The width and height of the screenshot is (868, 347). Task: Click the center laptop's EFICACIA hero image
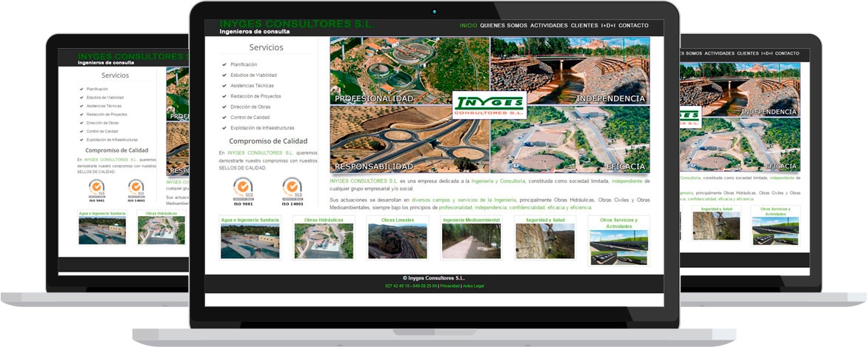click(x=570, y=139)
